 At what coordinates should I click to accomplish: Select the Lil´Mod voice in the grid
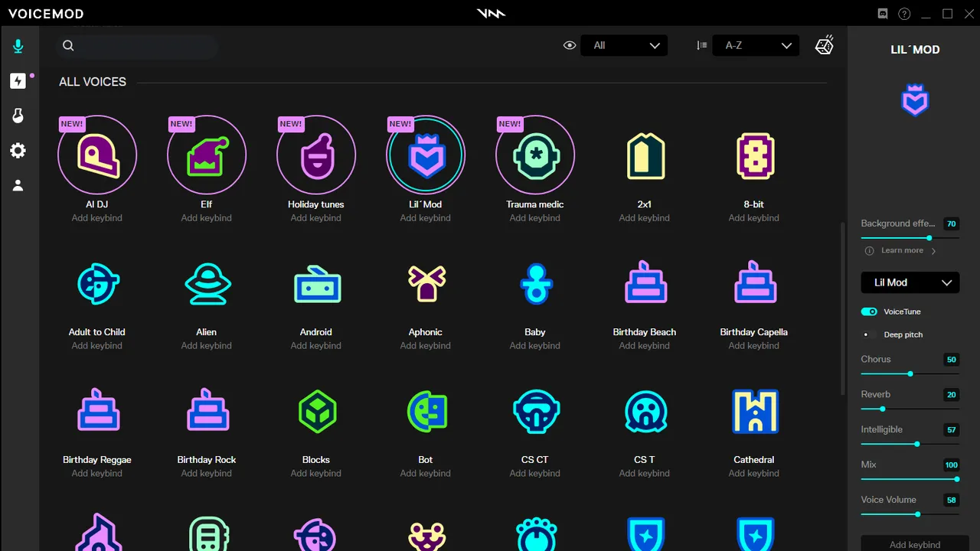(x=426, y=155)
